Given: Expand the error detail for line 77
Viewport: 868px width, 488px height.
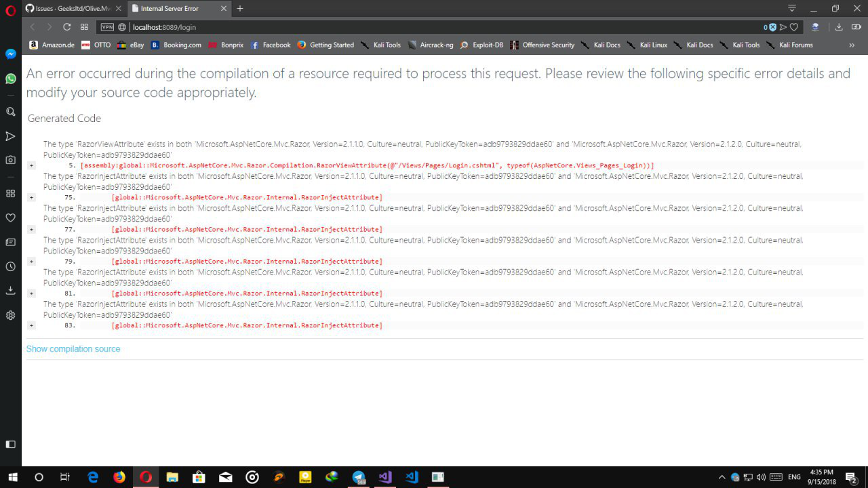Looking at the screenshot, I should [31, 229].
